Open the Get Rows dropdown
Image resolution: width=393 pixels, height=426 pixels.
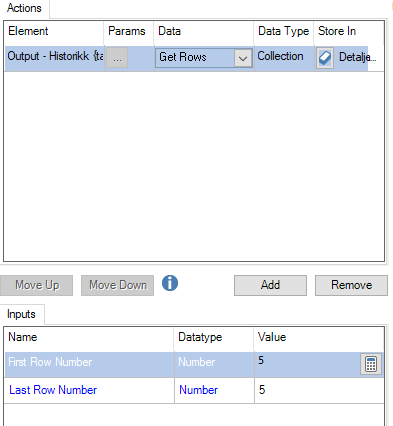(x=243, y=59)
